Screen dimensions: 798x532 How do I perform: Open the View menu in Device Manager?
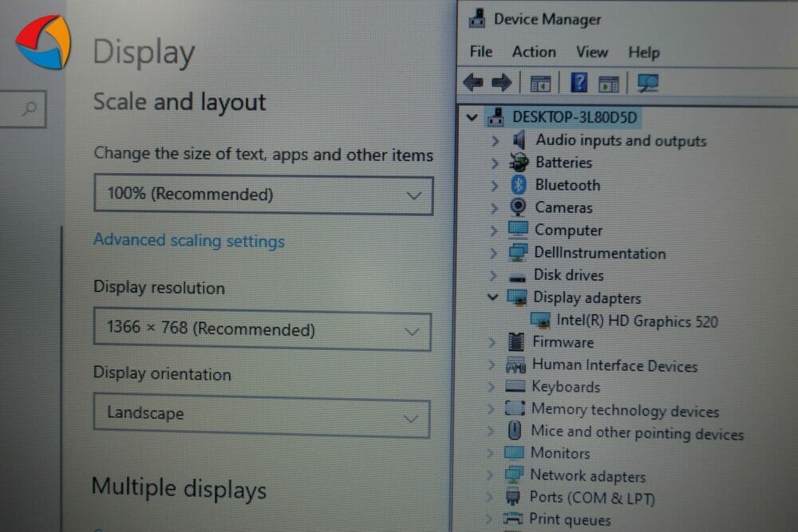coord(592,52)
